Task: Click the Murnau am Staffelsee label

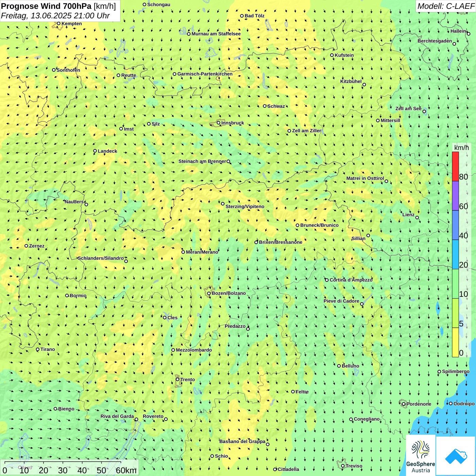Action: [216, 34]
